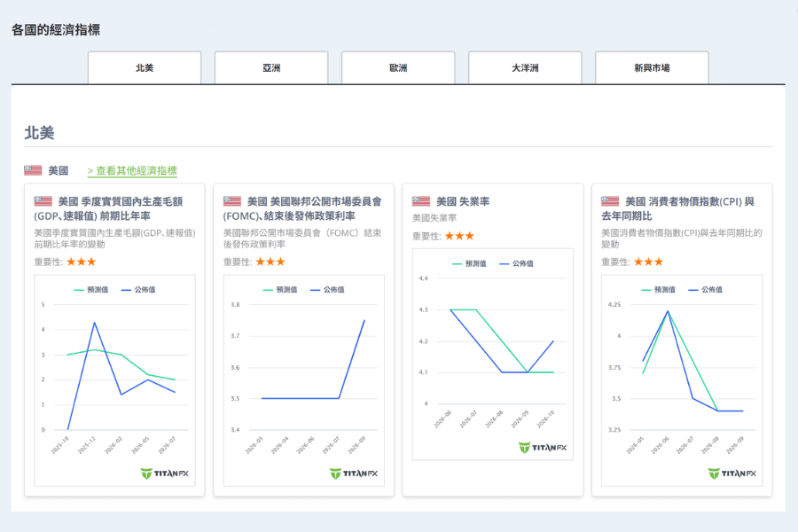Open the 美國 失業率 card title
Viewport: 798px width, 532px height.
[x=463, y=201]
